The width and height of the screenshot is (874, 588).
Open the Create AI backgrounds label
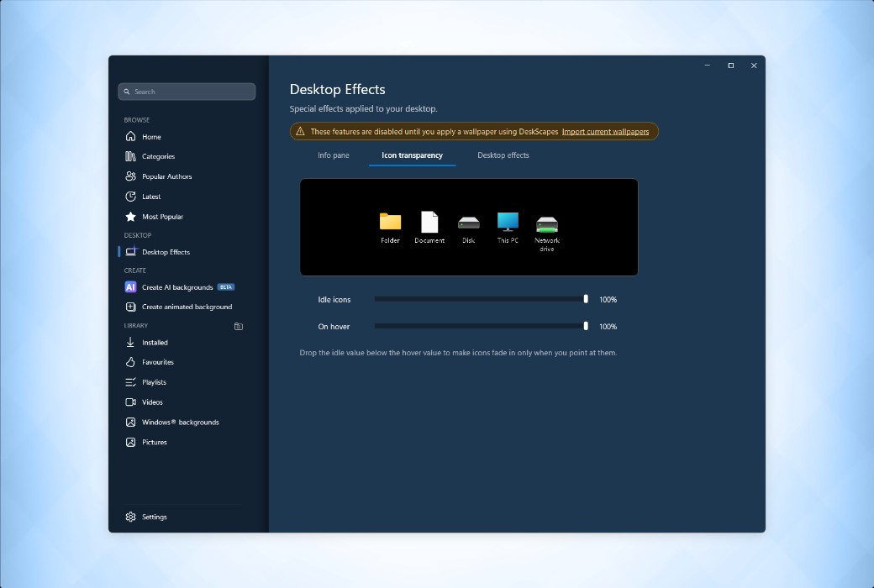tap(177, 287)
